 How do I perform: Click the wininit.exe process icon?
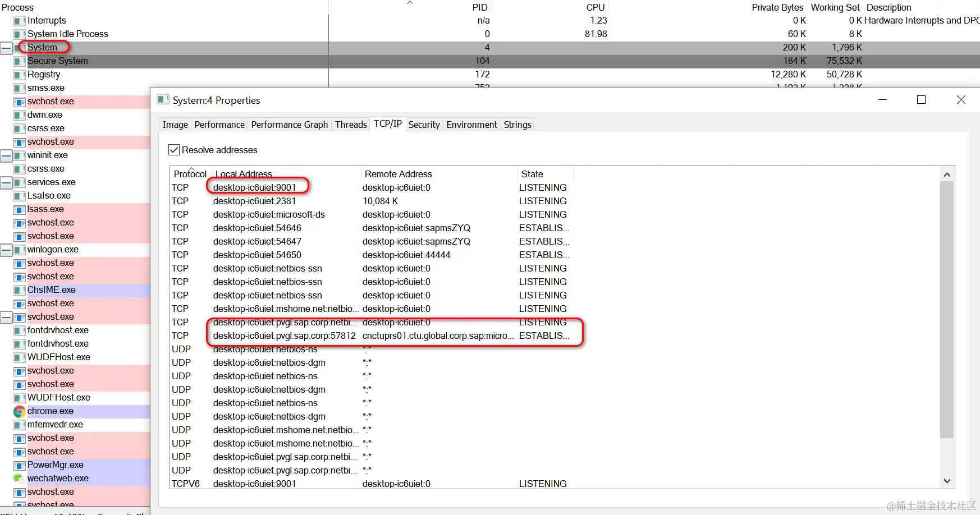click(x=20, y=155)
